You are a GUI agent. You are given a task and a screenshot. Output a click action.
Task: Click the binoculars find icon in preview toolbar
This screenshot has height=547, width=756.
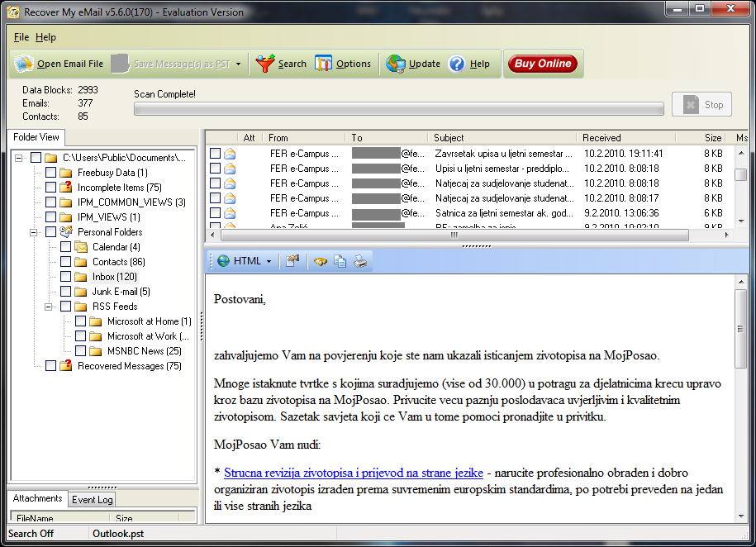[320, 262]
